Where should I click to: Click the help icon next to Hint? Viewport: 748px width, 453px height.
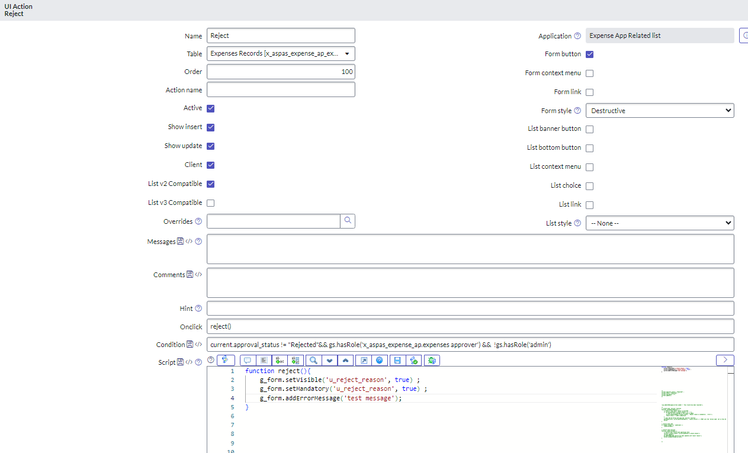[x=198, y=308]
